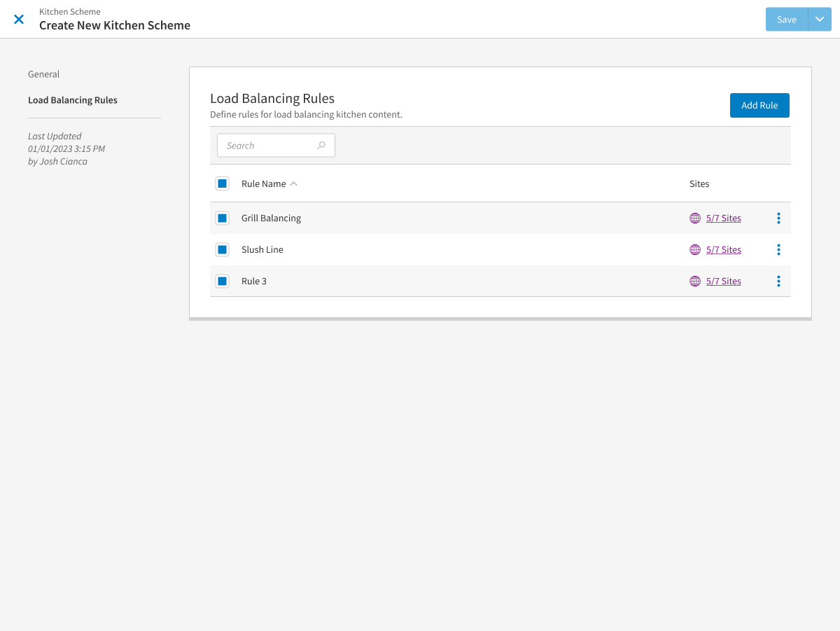This screenshot has width=840, height=631.
Task: Click the Add Rule button
Action: [759, 105]
